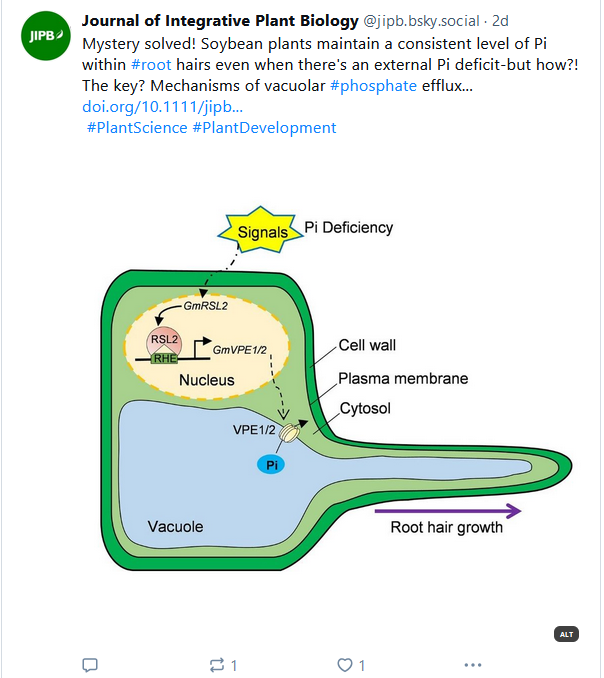Screen dimensions: 604x678
Task: Click the JIPB profile avatar
Action: 45,36
